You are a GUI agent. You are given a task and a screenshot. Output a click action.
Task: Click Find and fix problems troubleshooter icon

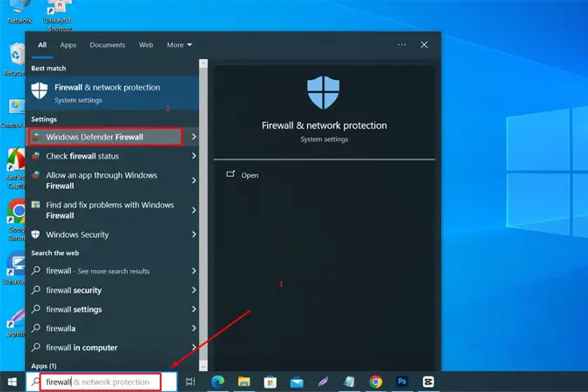click(36, 204)
